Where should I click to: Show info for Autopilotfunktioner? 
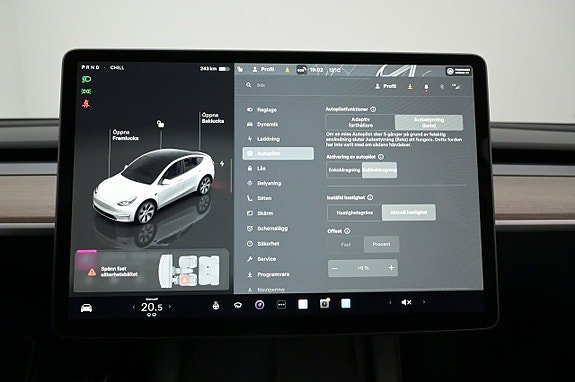tap(373, 109)
